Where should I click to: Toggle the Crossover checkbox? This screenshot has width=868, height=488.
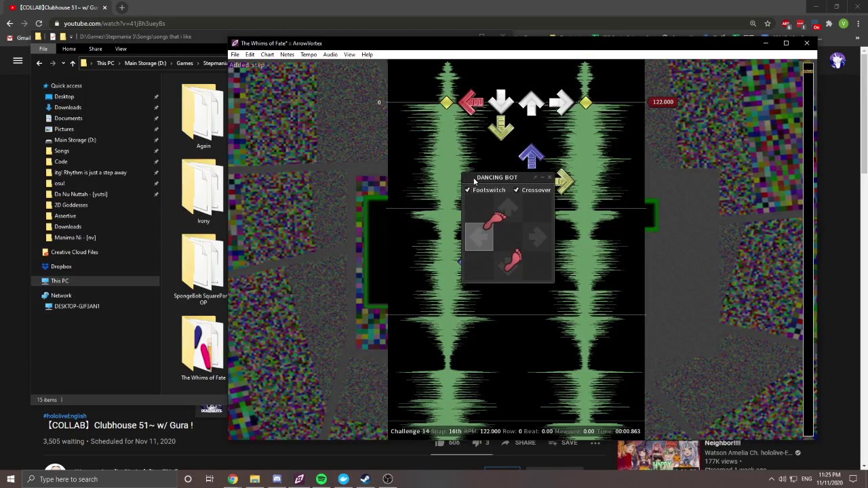click(516, 190)
